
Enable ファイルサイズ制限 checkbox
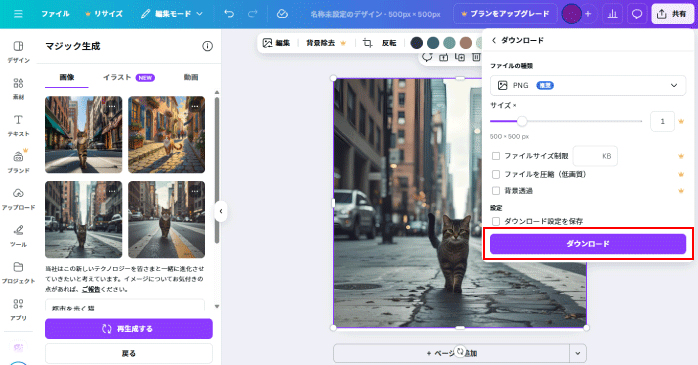[x=496, y=156]
